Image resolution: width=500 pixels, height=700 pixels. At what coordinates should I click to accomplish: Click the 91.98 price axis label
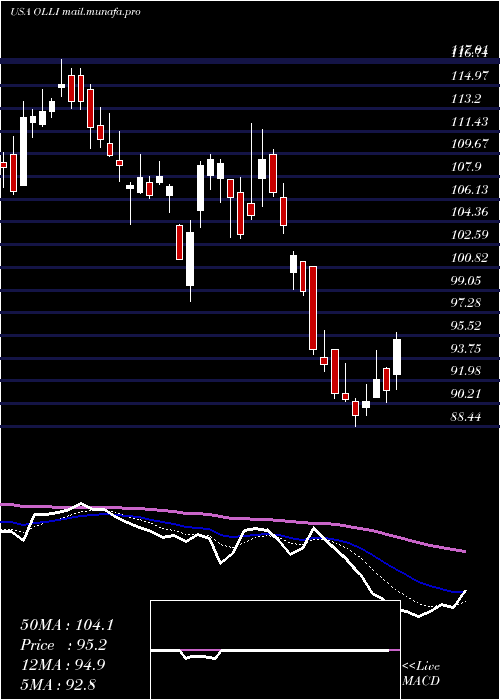point(466,371)
